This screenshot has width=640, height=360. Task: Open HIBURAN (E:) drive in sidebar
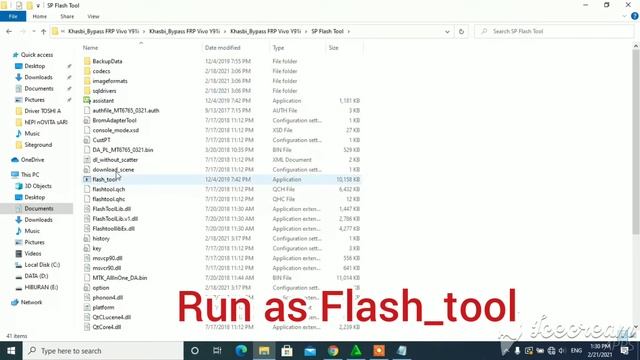41,287
